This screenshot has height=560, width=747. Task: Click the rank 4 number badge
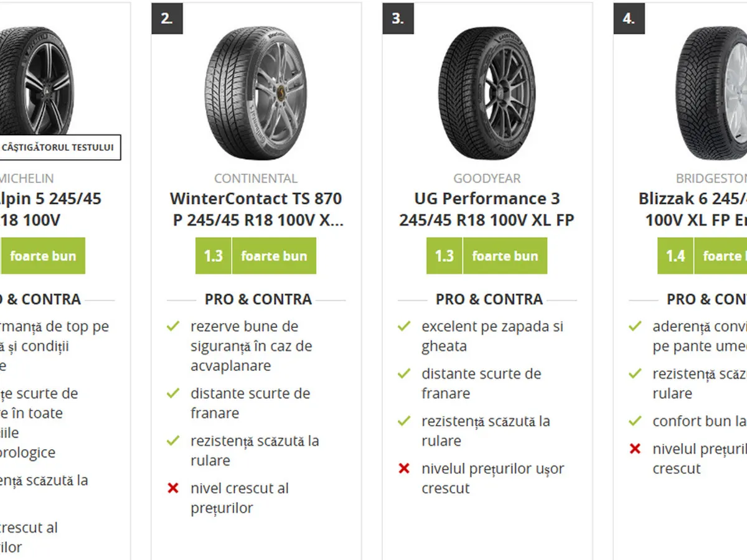click(x=629, y=19)
